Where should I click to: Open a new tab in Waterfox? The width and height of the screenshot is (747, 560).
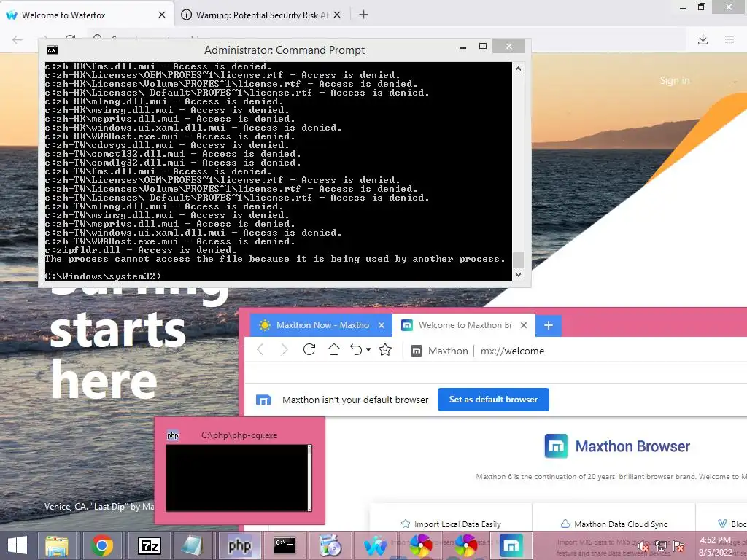pyautogui.click(x=363, y=15)
